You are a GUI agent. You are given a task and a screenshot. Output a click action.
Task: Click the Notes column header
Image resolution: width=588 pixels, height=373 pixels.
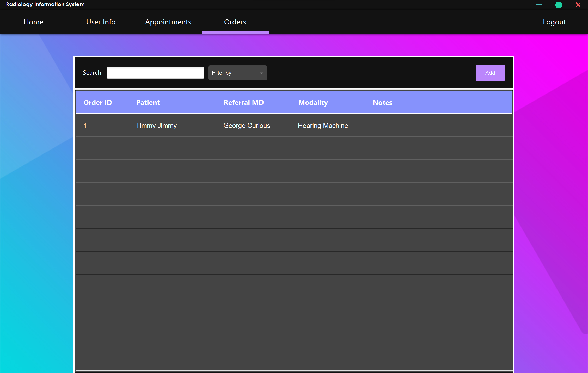tap(382, 103)
